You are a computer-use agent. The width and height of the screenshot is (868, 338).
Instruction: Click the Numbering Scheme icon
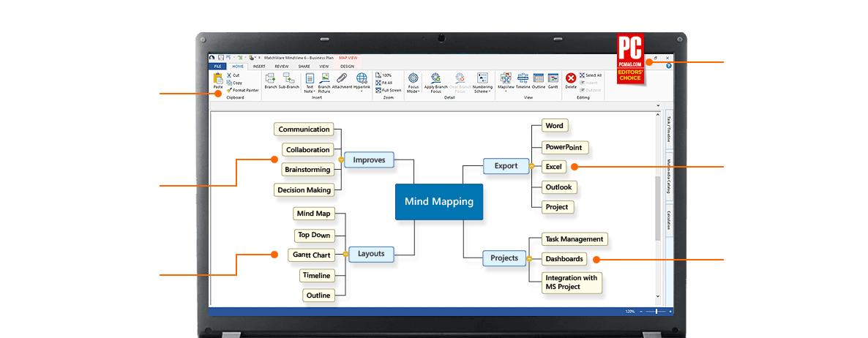pos(482,78)
